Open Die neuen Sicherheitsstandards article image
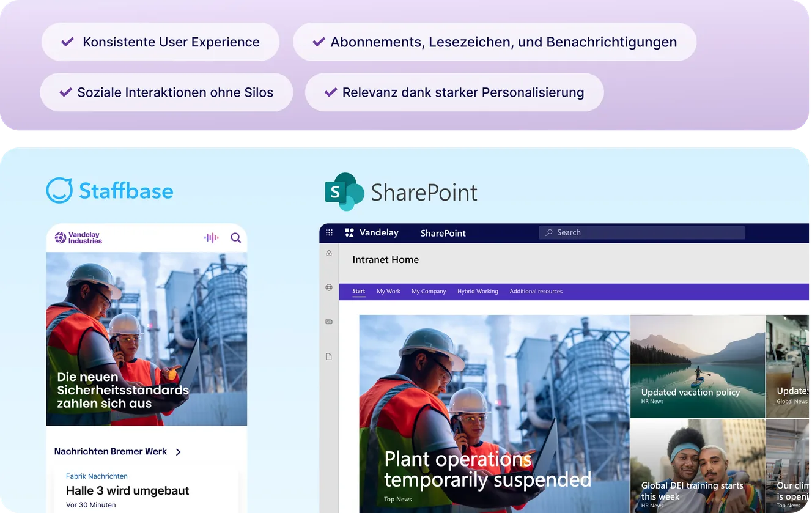This screenshot has width=812, height=513. pos(147,339)
